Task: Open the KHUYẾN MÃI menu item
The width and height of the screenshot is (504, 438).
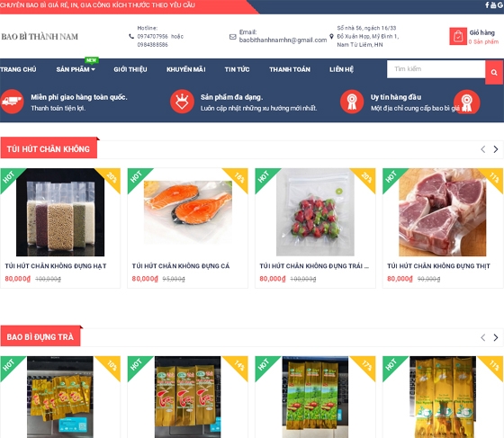Action: (186, 69)
